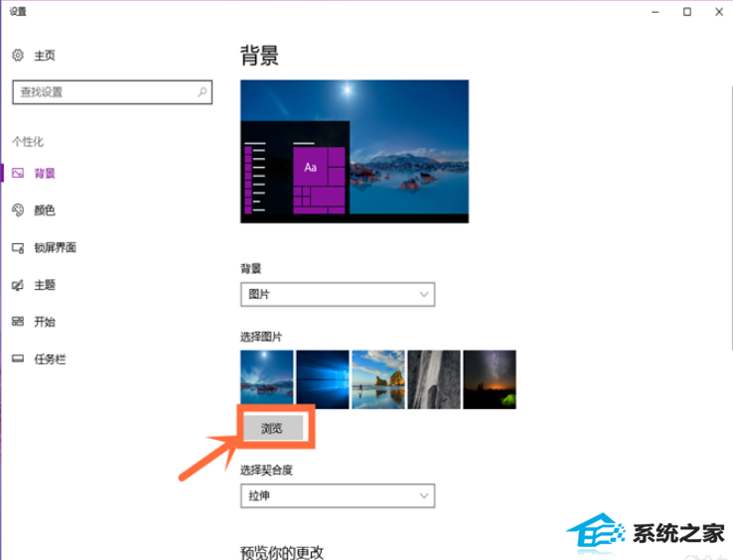Click the Home gear icon

18,56
